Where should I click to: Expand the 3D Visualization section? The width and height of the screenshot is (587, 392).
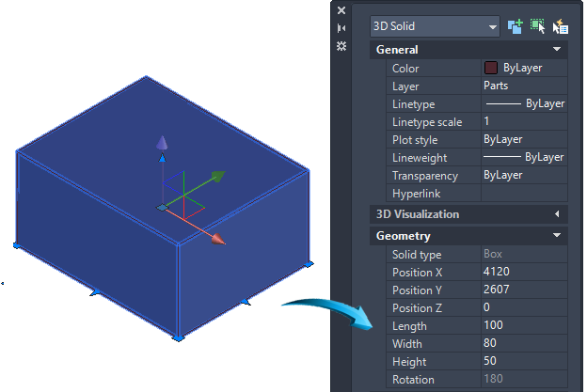[557, 214]
